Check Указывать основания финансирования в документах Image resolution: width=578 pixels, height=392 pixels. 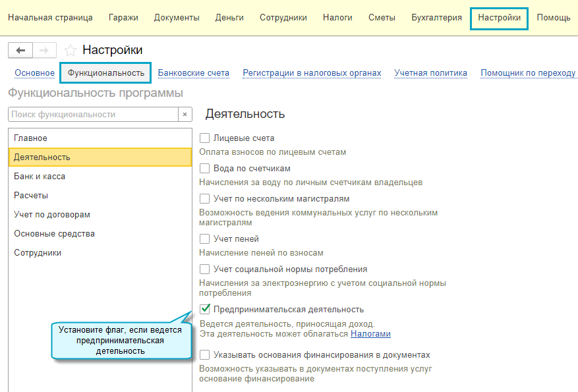[x=204, y=355]
